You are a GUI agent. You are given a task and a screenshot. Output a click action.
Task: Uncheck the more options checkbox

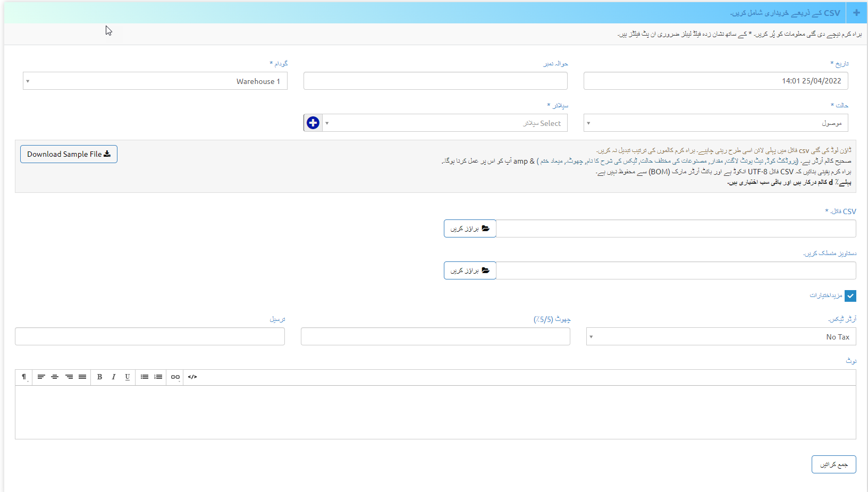(850, 296)
